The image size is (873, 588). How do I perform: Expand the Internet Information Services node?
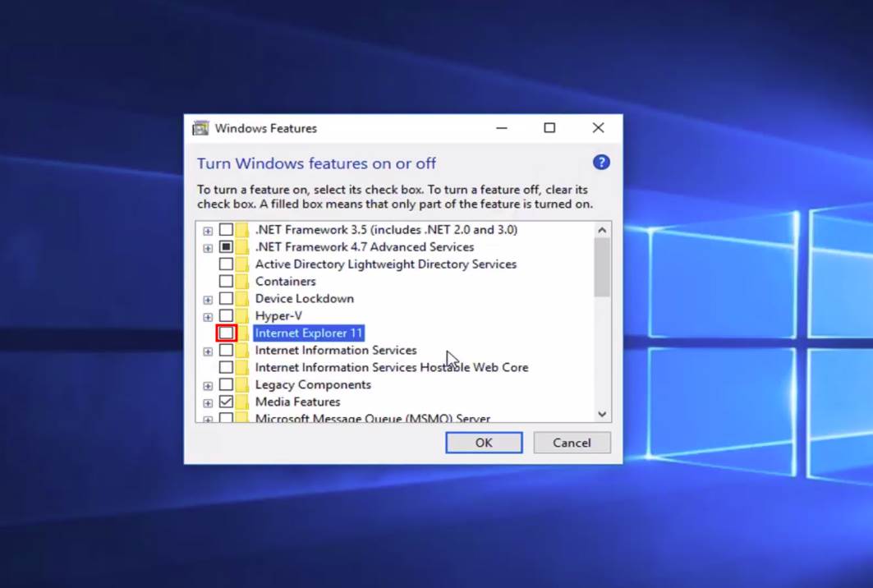[x=207, y=350]
